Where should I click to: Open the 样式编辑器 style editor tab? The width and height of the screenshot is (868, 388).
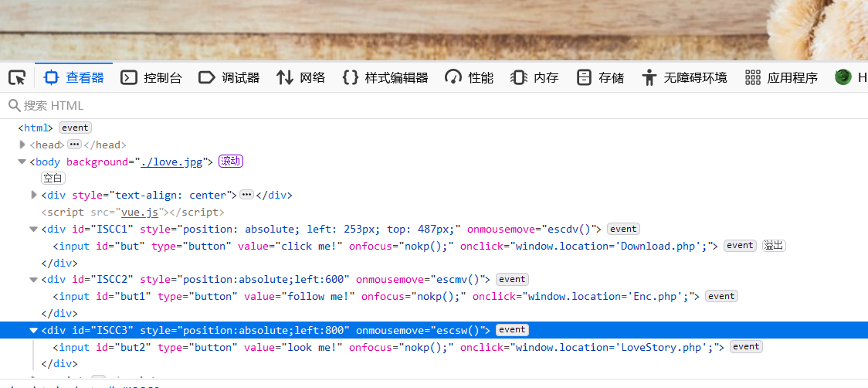(x=385, y=77)
